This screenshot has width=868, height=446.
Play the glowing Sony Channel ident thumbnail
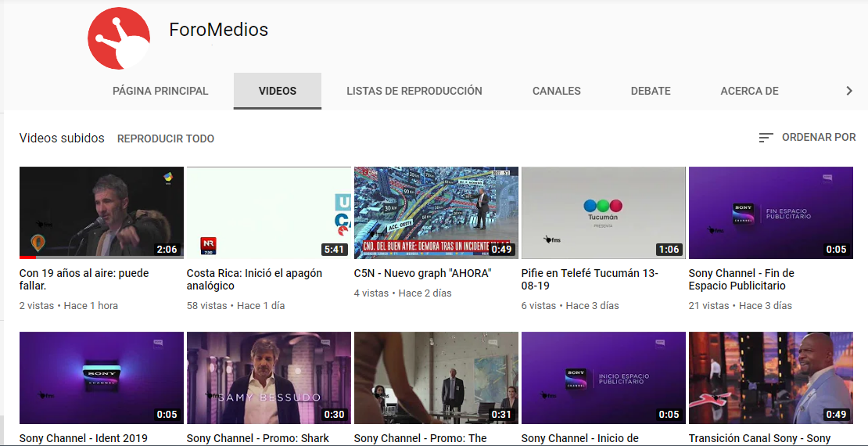tap(102, 378)
